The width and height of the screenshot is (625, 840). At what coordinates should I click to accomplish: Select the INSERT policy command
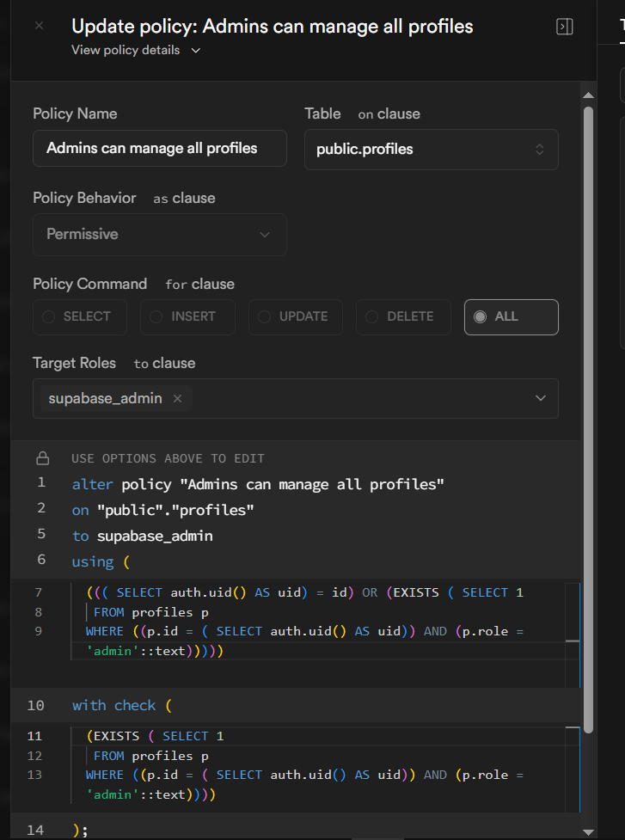point(187,317)
